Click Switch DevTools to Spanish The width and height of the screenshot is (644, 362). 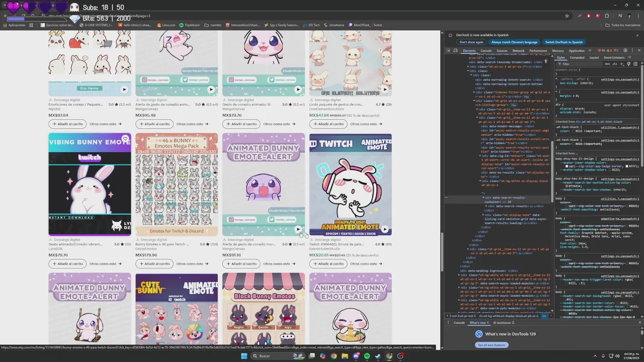coord(563,42)
